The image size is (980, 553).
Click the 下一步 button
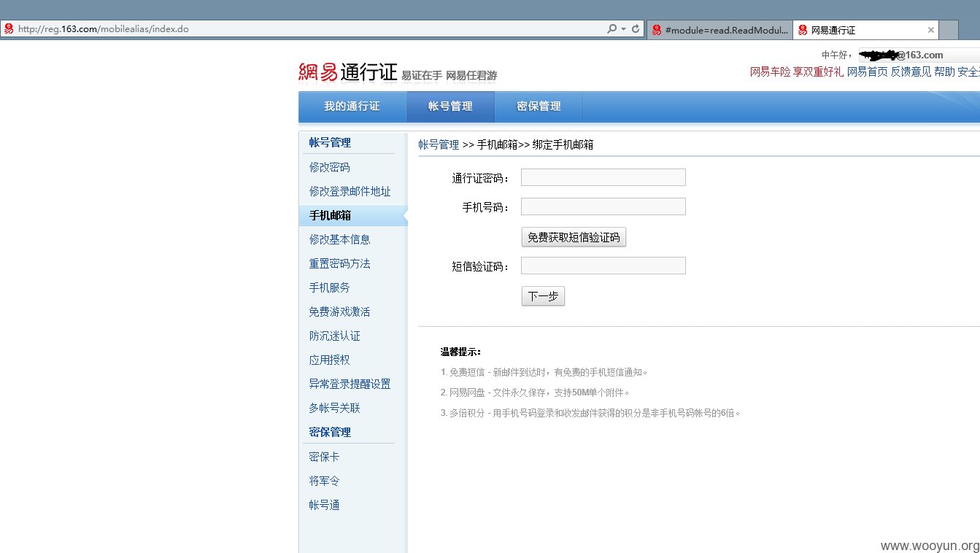point(543,296)
